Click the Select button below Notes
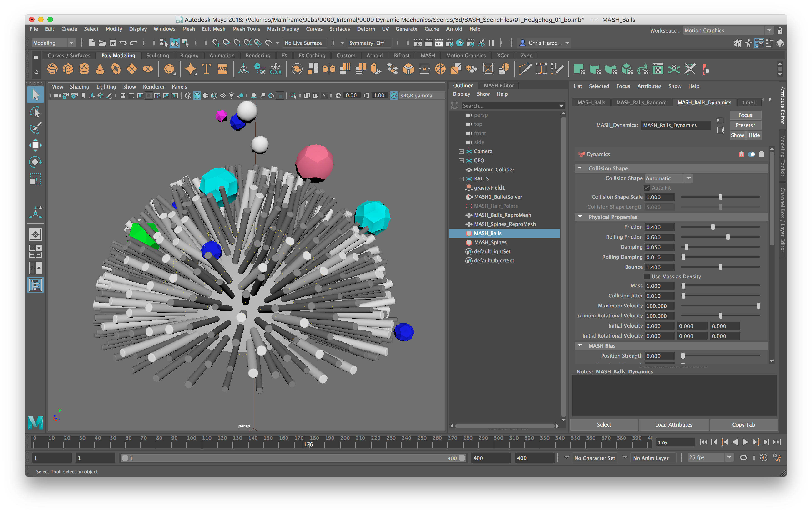 [604, 424]
